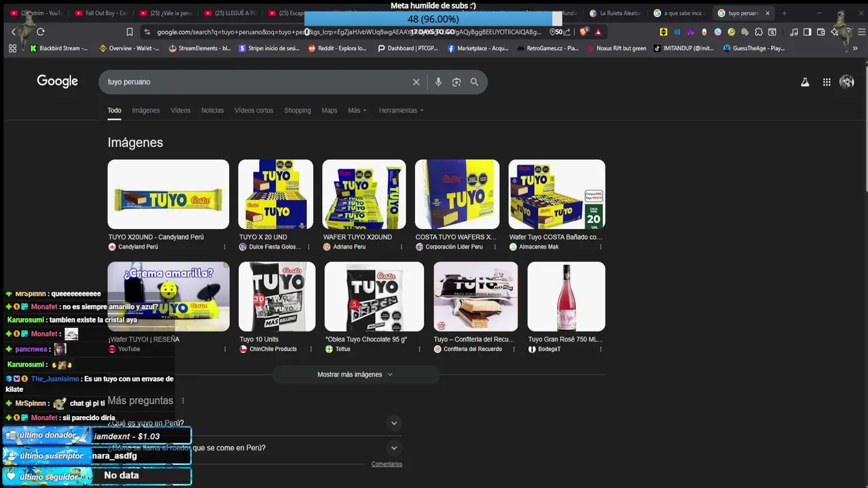Image resolution: width=868 pixels, height=488 pixels.
Task: Bookmark this page using the bookmark icon
Action: tap(130, 32)
